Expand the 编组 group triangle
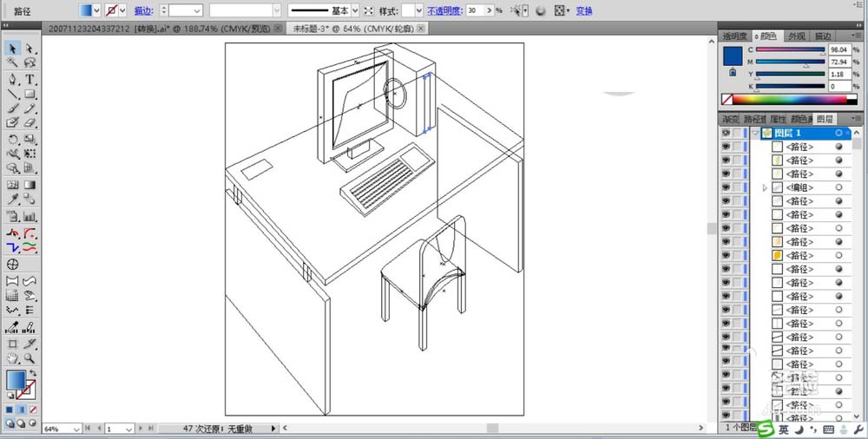Image resolution: width=868 pixels, height=439 pixels. (x=765, y=187)
